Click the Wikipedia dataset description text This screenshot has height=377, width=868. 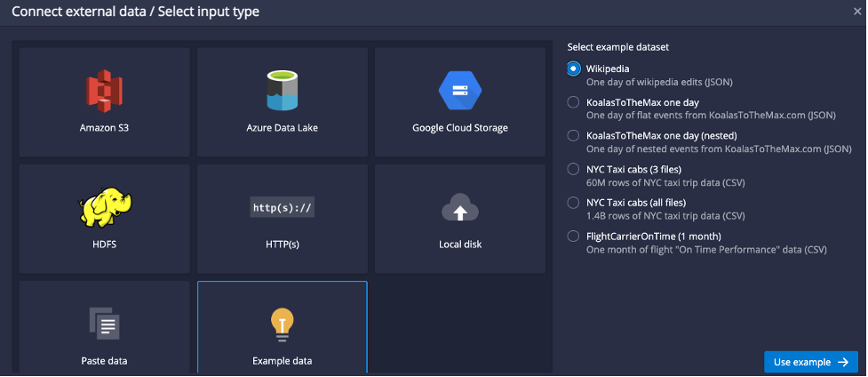[659, 82]
